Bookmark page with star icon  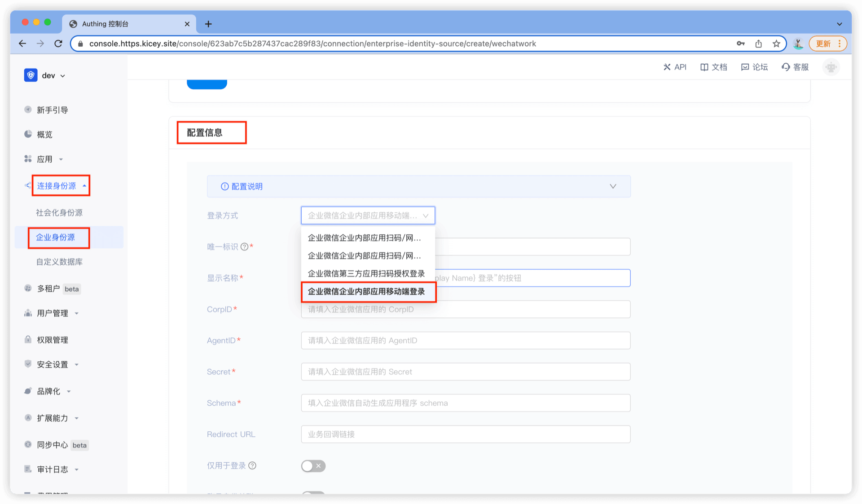click(776, 44)
